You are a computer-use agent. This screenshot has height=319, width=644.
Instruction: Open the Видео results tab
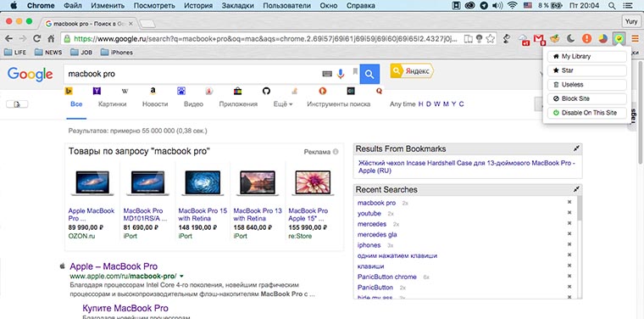tap(193, 104)
